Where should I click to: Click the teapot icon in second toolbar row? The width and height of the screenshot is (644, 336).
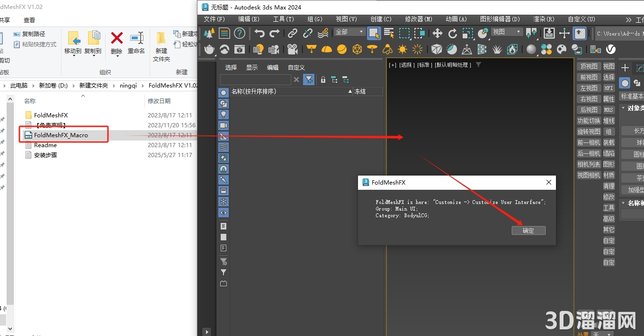click(209, 49)
